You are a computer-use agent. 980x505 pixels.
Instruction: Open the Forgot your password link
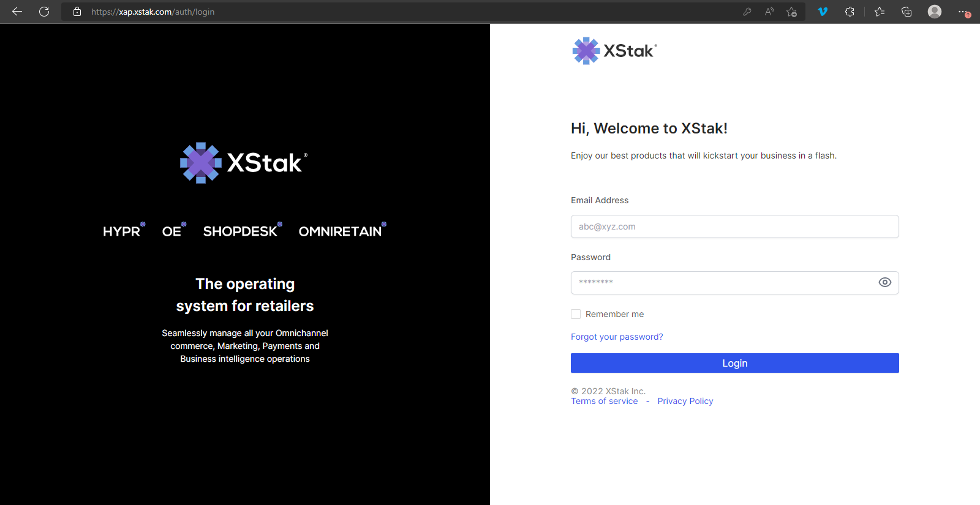617,337
